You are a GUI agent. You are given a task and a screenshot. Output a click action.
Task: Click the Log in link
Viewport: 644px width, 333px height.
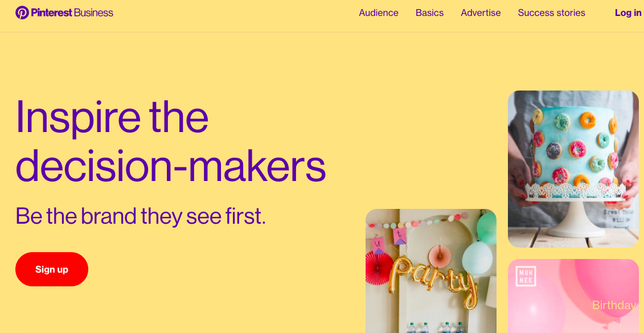[627, 13]
